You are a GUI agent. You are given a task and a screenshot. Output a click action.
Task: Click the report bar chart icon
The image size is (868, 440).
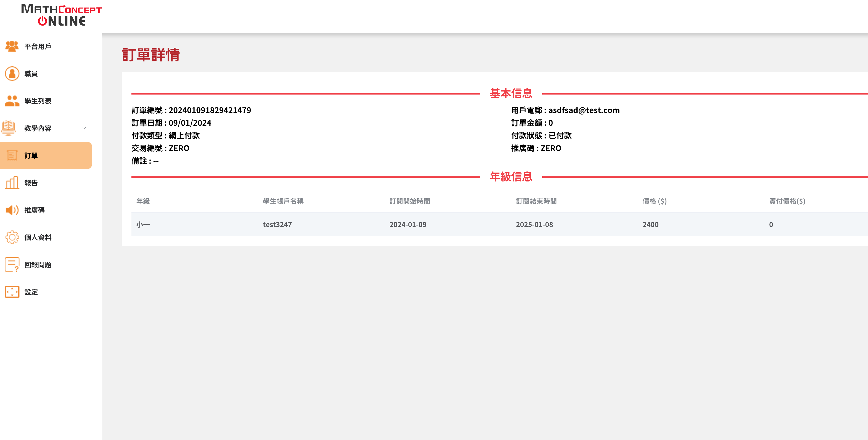(x=12, y=183)
